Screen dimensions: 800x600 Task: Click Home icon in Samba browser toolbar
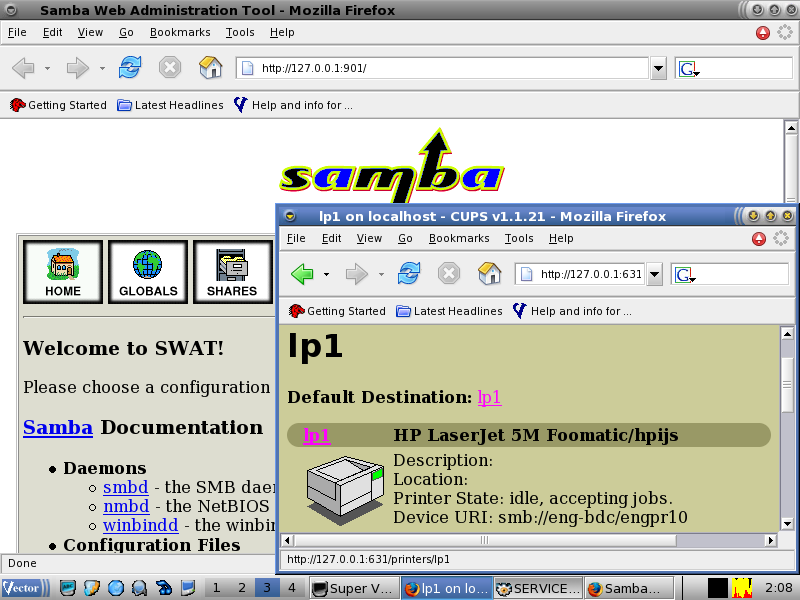pos(211,68)
